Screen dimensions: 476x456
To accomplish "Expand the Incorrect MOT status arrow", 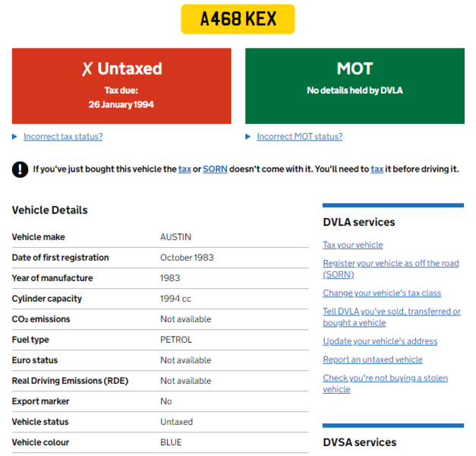I will point(248,137).
